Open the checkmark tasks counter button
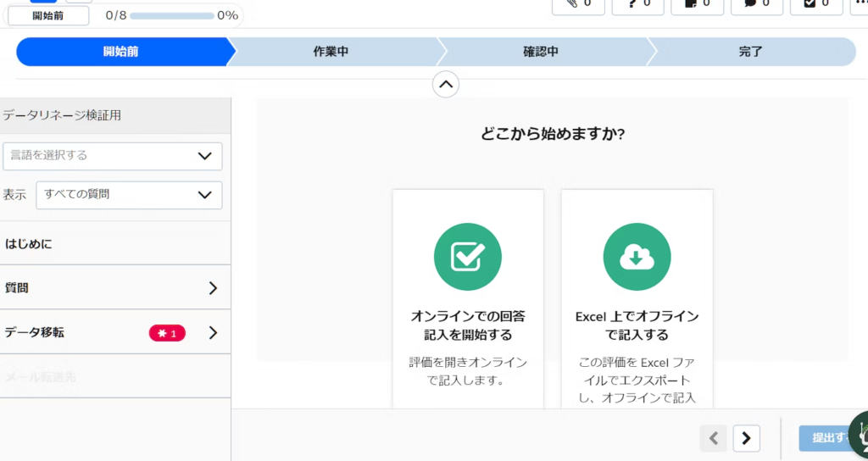 coord(815,3)
